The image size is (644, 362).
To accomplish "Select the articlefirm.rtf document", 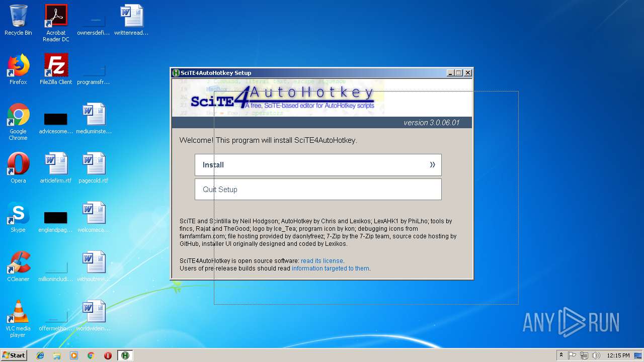I will 56,168.
